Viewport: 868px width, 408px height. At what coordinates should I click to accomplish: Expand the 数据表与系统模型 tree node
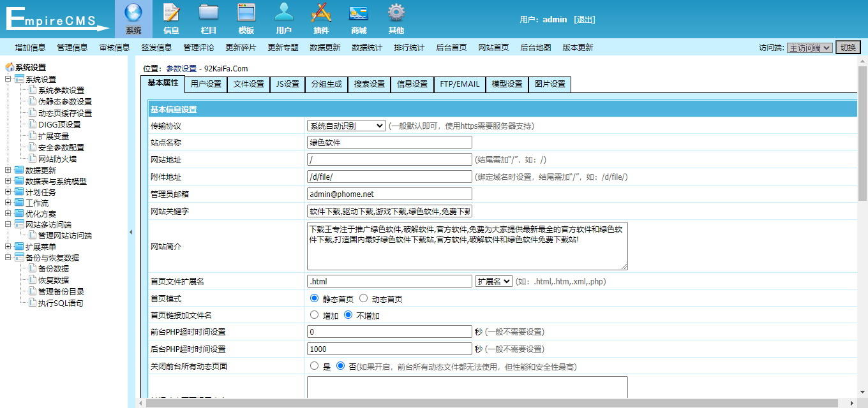[8, 181]
